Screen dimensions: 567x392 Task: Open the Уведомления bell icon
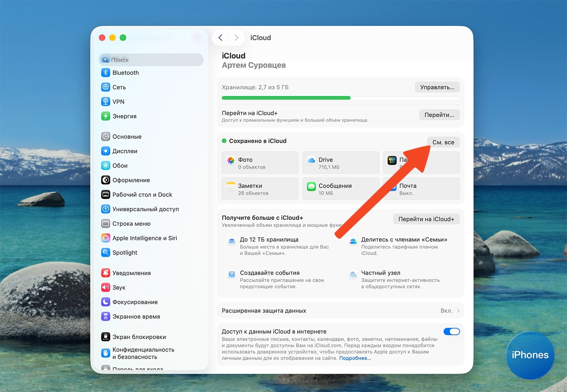(105, 273)
